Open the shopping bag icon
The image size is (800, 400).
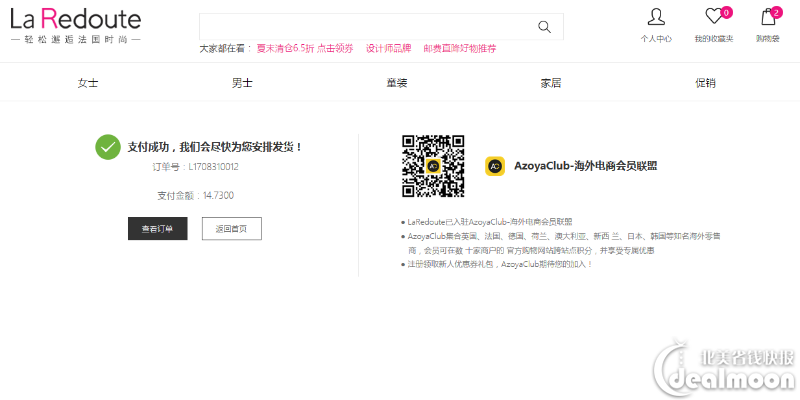coord(768,17)
